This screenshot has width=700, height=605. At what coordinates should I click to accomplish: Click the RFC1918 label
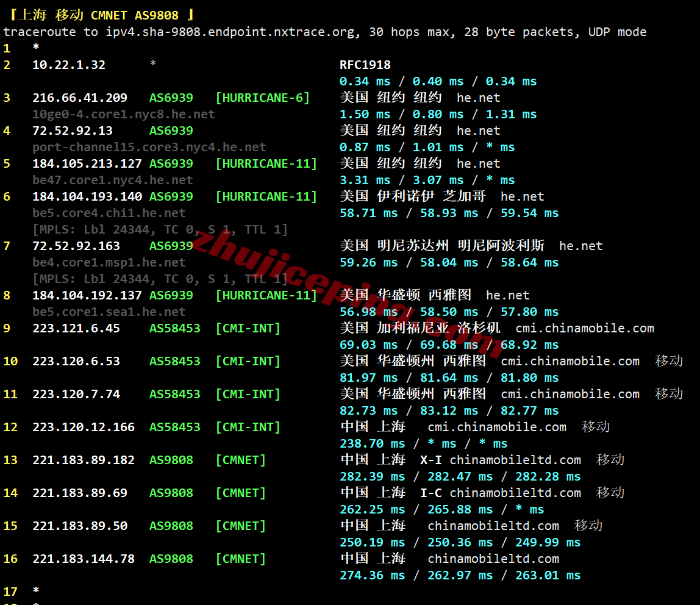(x=365, y=65)
